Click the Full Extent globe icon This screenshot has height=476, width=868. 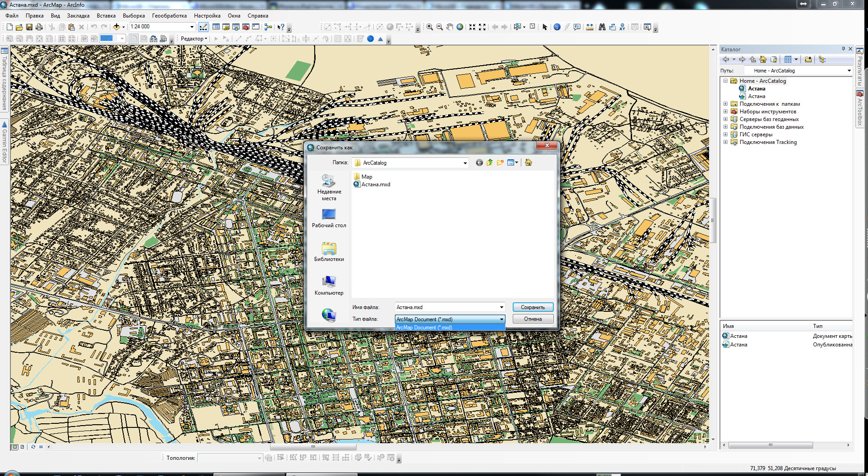[460, 27]
